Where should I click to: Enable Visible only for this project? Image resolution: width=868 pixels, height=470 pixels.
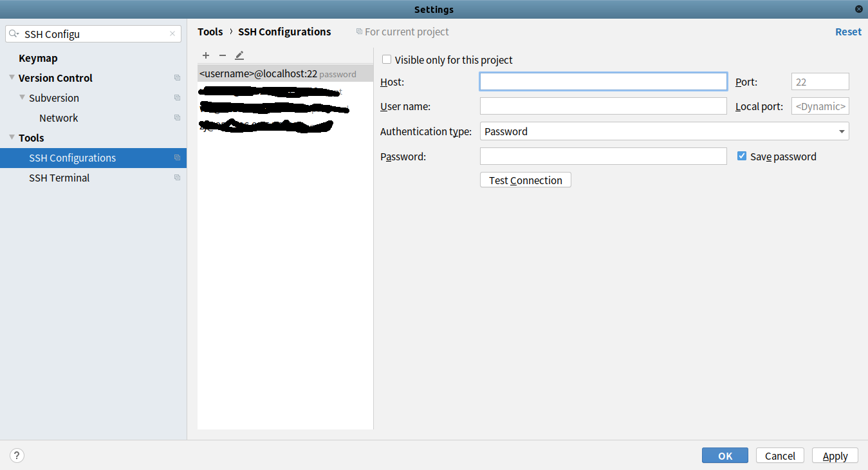[x=387, y=60]
